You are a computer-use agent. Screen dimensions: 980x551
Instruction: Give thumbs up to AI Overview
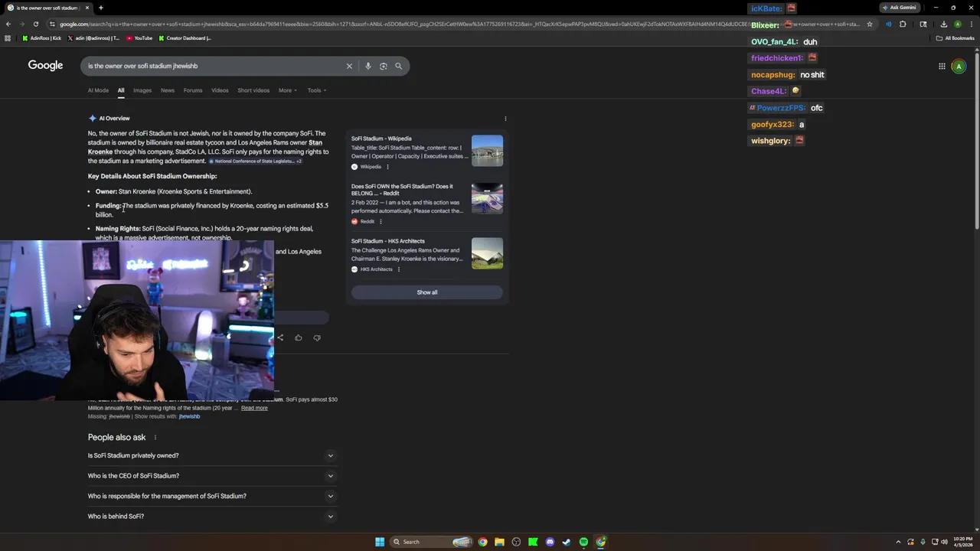pyautogui.click(x=299, y=337)
